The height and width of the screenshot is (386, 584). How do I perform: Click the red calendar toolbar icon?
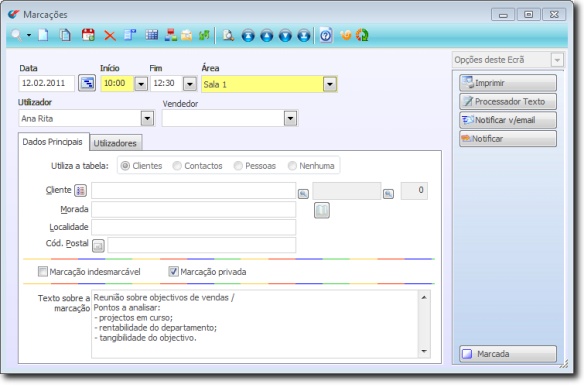coord(88,35)
